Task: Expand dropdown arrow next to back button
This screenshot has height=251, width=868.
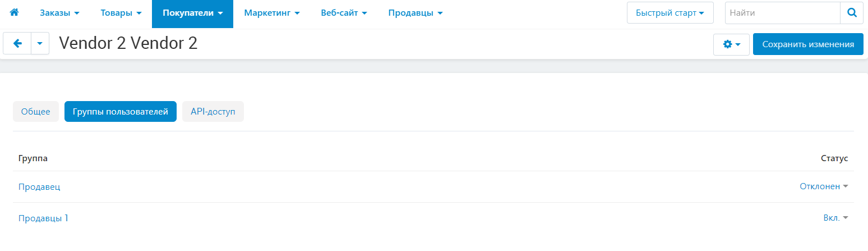Action: tap(40, 44)
